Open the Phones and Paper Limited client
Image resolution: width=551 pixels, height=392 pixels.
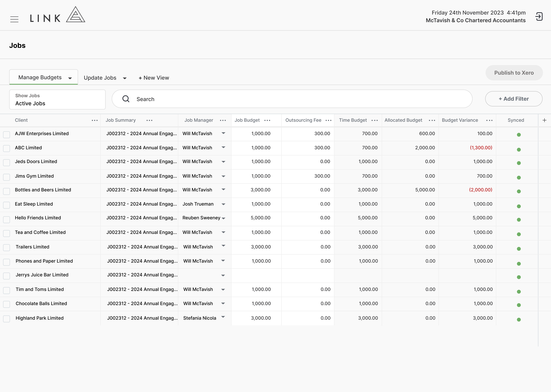pyautogui.click(x=44, y=261)
